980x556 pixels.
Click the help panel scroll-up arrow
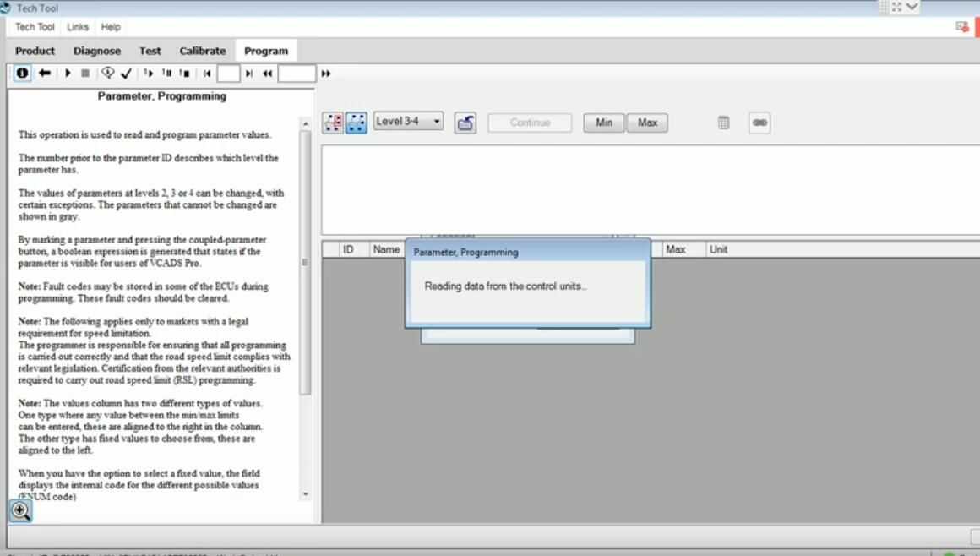click(306, 124)
